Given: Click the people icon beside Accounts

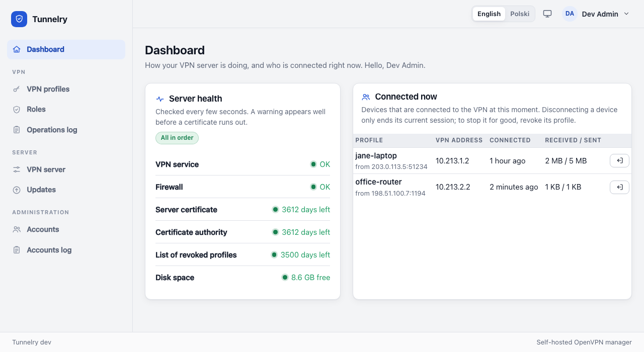Looking at the screenshot, I should (17, 229).
